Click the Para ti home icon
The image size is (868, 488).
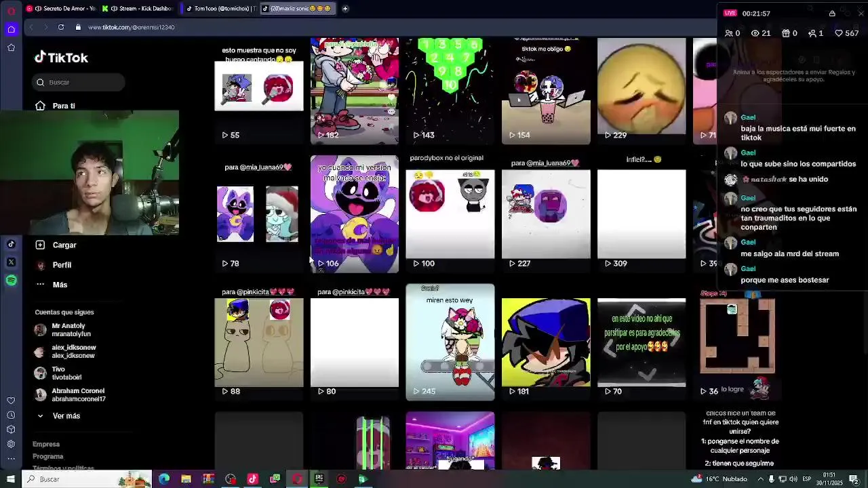(x=40, y=106)
